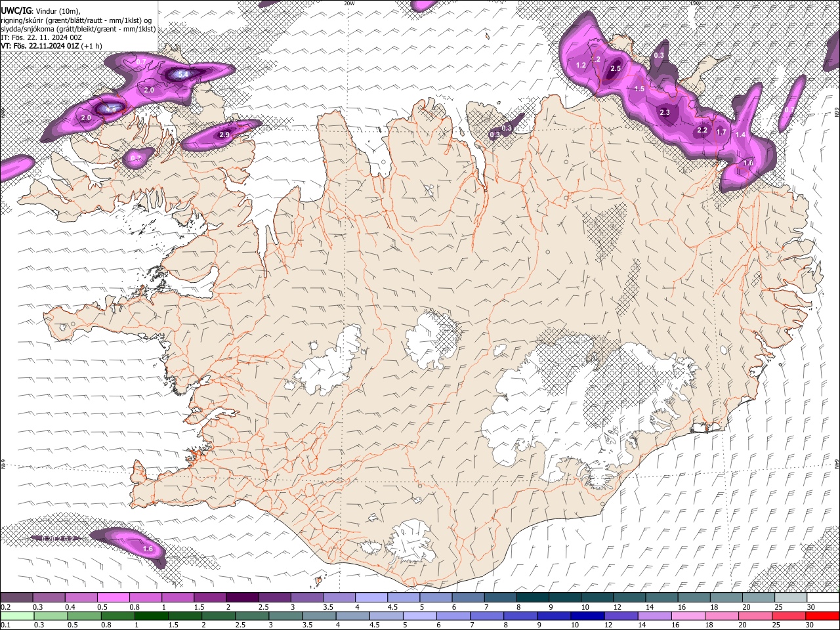Pick bottom-row swatch between 25 and 30
Screen dimensions: 840x630
point(788,616)
